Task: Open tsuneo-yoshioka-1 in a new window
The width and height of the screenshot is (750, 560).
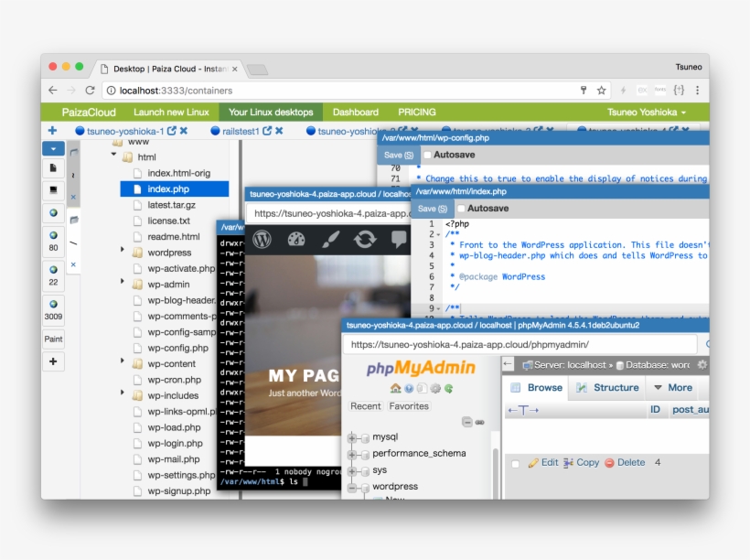Action: [171, 131]
